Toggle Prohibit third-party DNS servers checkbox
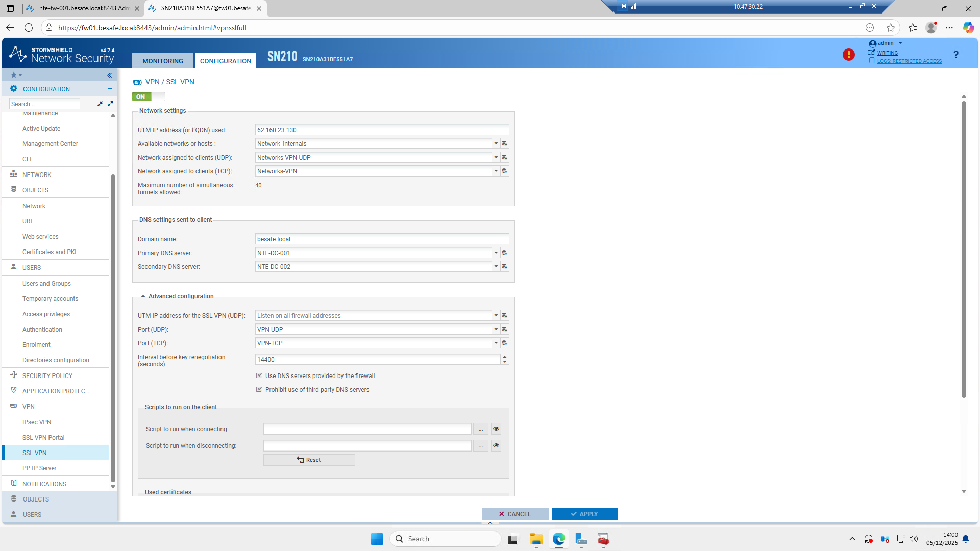The width and height of the screenshot is (980, 551). [259, 389]
